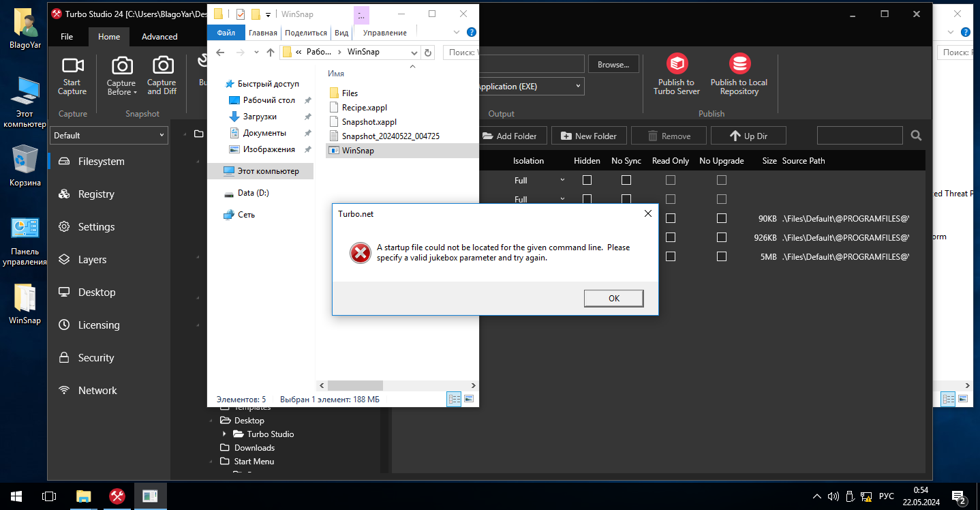Open the Quick Access Toolbar customize dropdown
This screenshot has width=980, height=510.
269,14
